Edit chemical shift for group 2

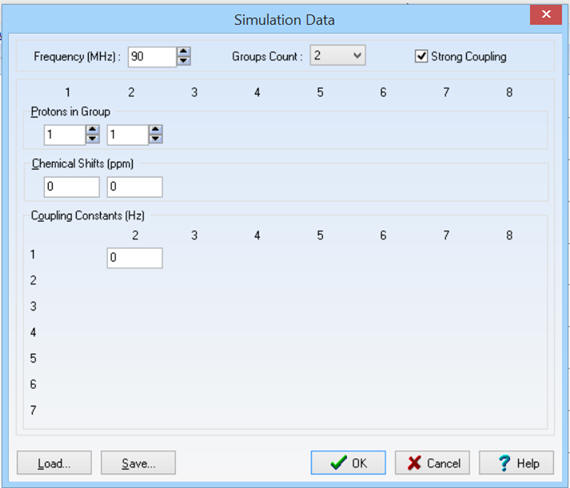[x=135, y=187]
